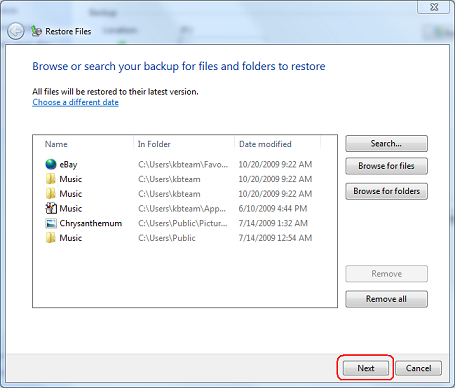Click the date 7/14/2009 1:32 AM
Image resolution: width=455 pixels, height=388 pixels.
point(273,223)
